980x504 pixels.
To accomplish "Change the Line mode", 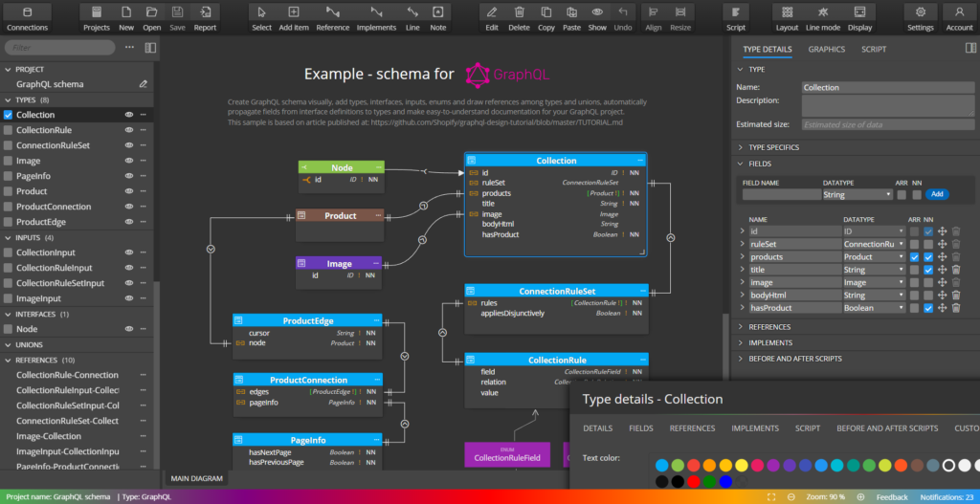I will pos(822,18).
